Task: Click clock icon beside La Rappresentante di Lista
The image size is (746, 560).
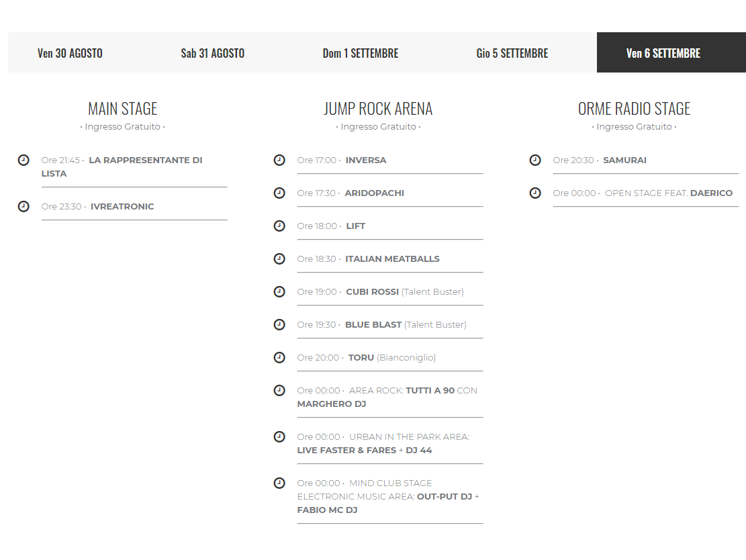Action: tap(24, 160)
